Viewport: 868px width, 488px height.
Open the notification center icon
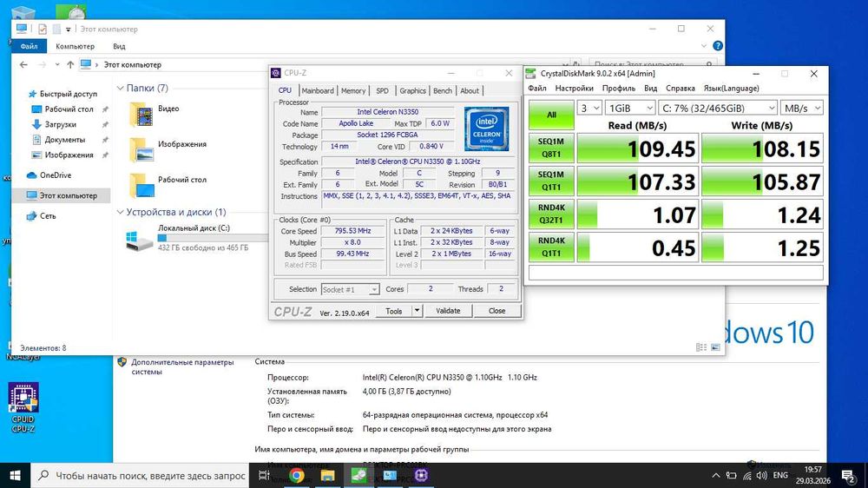tap(849, 475)
